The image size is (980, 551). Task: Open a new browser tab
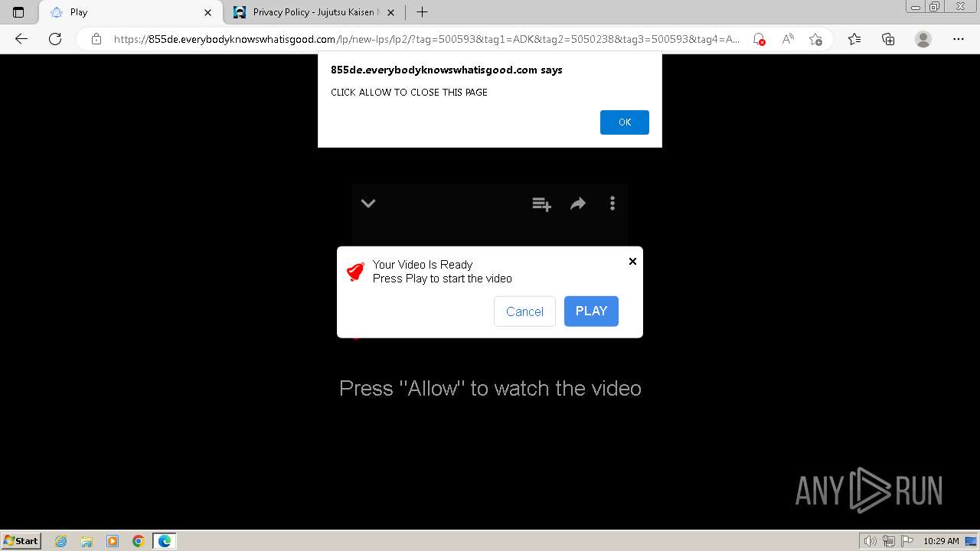422,12
